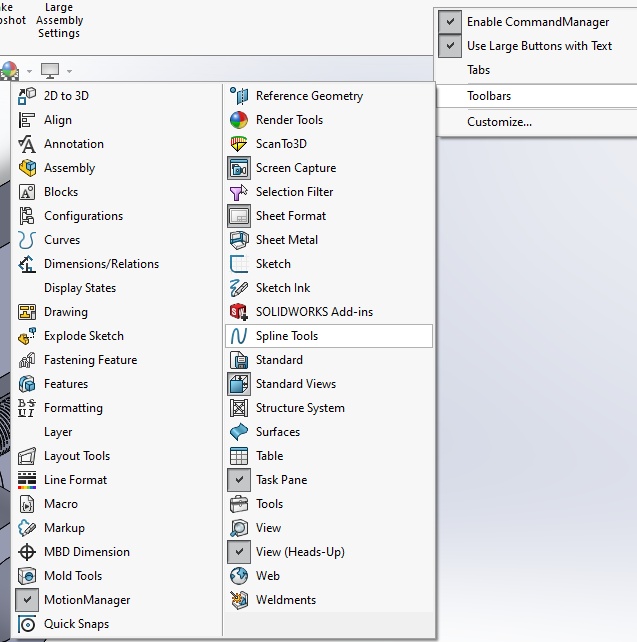Click the 2D to 3D toolbar icon

[x=27, y=96]
